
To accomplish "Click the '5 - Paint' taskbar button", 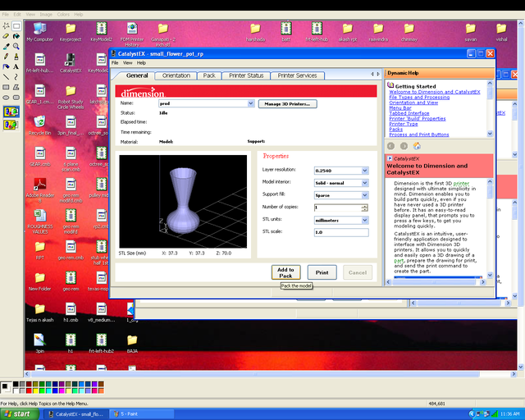I will coord(143,414).
